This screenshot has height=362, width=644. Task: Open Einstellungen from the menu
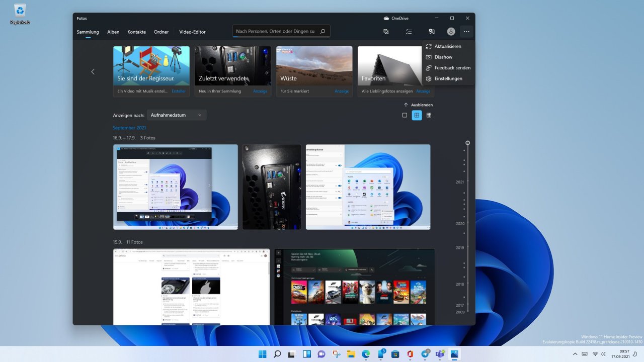(448, 78)
